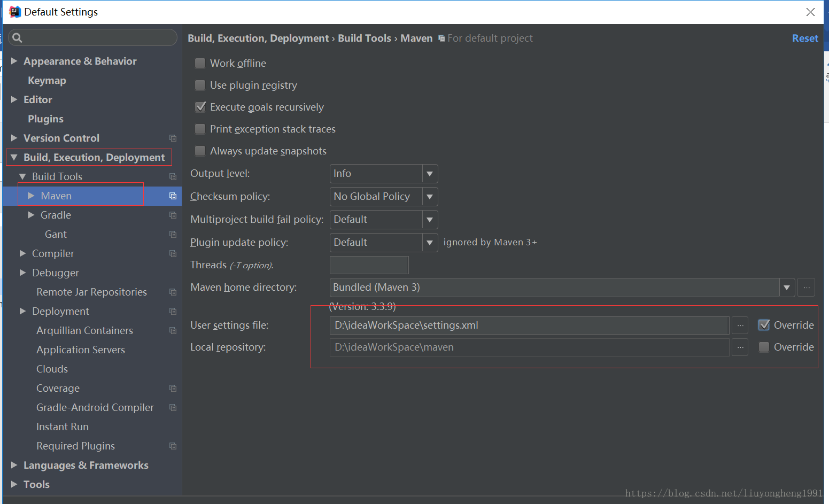Open Clouds settings page
This screenshot has height=504, width=829.
52,369
